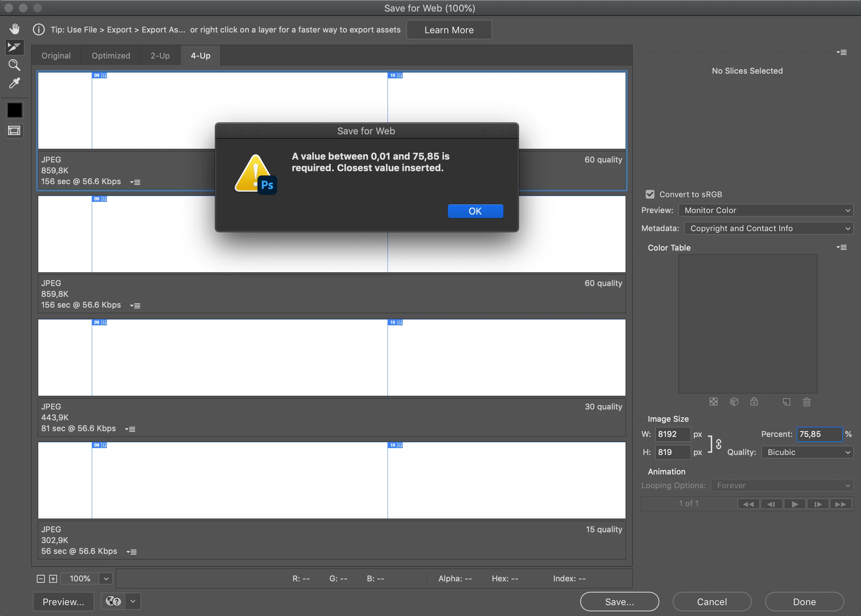Toggle constrain proportions link icon

point(718,443)
